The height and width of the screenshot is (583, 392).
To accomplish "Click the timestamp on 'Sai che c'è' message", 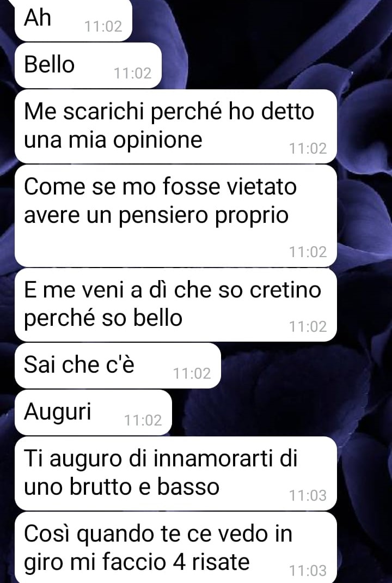I will 192,373.
